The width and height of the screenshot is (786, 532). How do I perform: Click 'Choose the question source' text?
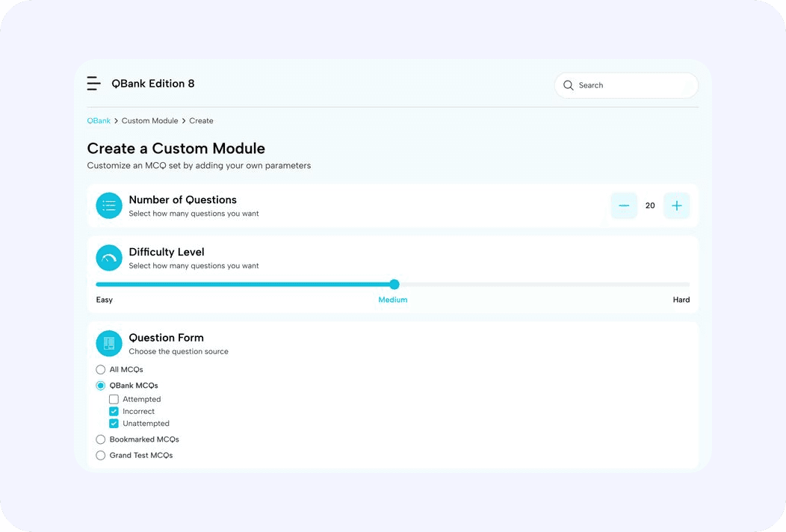pyautogui.click(x=179, y=351)
